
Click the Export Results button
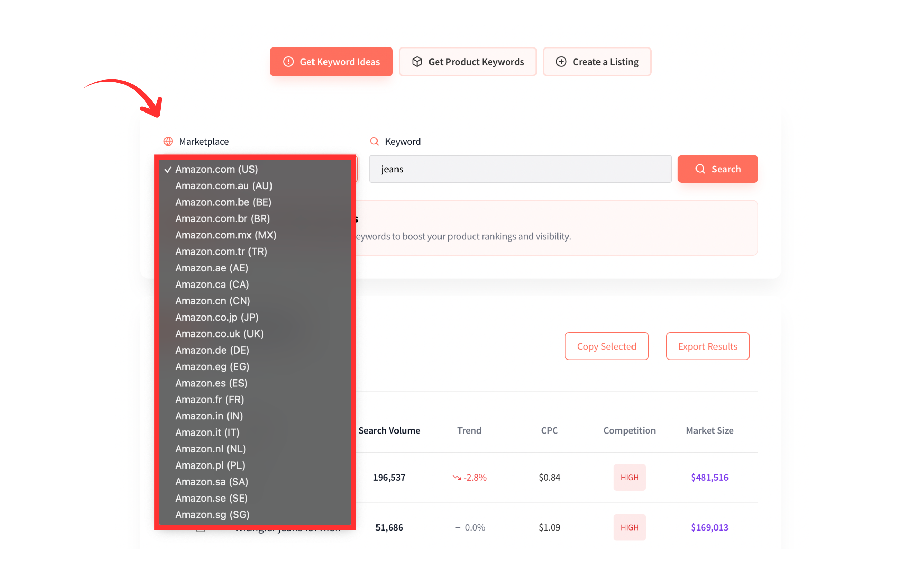[707, 346]
